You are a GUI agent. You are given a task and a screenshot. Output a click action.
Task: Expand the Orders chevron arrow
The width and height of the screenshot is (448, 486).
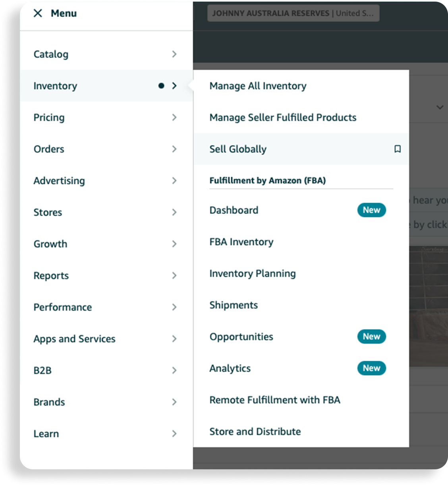coord(174,149)
